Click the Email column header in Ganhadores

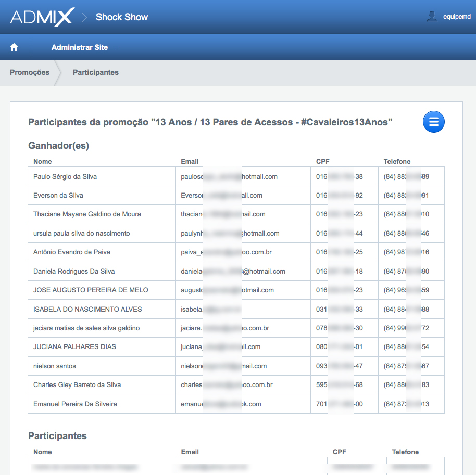point(190,161)
